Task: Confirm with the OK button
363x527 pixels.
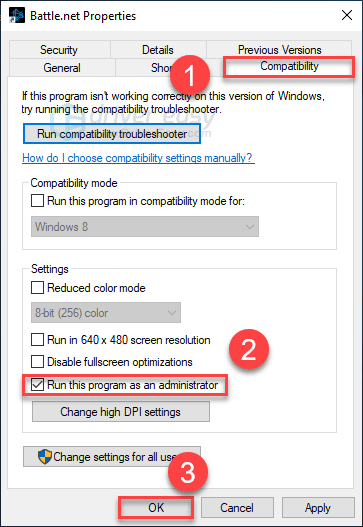Action: point(156,508)
